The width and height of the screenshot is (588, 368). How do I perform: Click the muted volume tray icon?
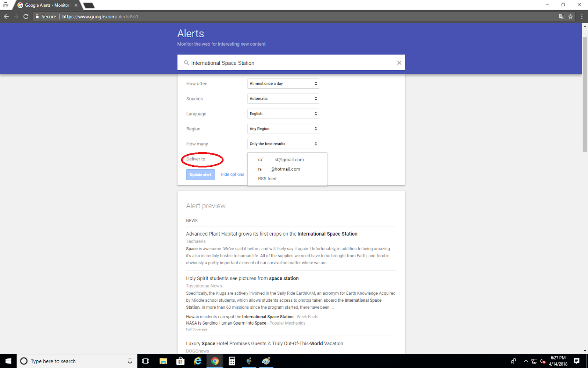(542, 361)
